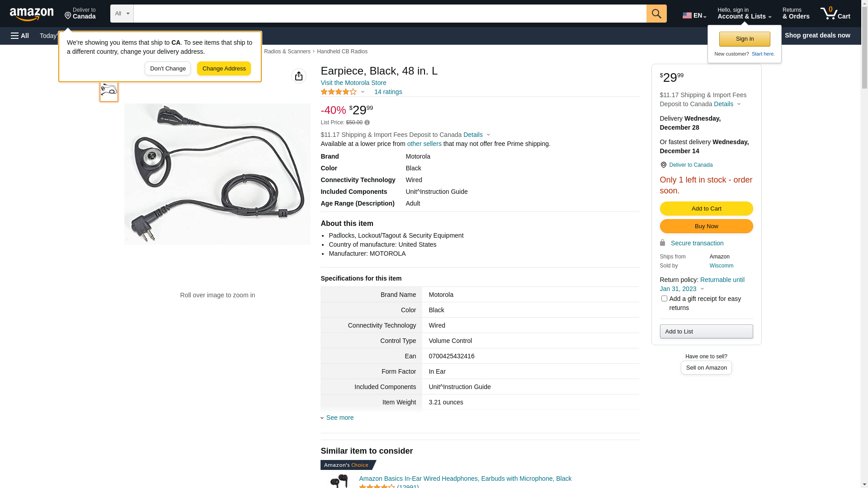868x488 pixels.
Task: Click the Handheld CB Radios breadcrumb
Action: coord(342,52)
